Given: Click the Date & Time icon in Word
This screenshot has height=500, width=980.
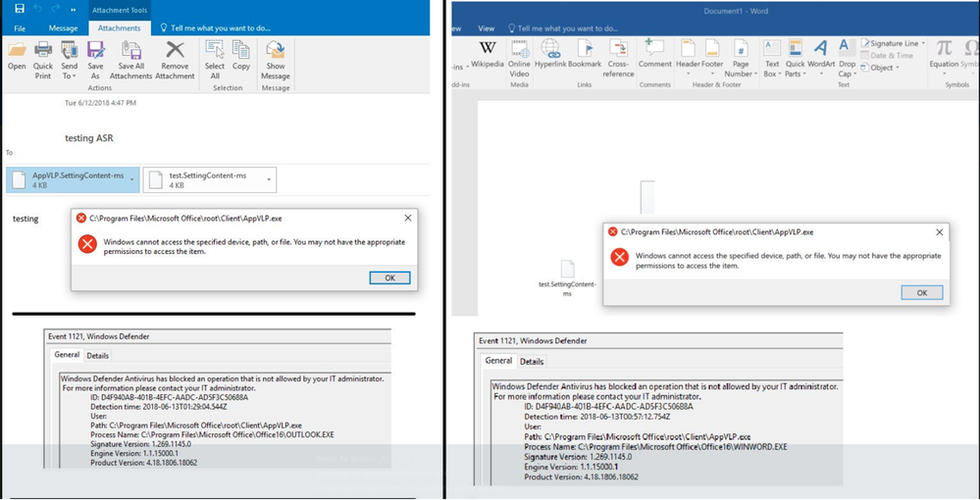Looking at the screenshot, I should (x=865, y=56).
